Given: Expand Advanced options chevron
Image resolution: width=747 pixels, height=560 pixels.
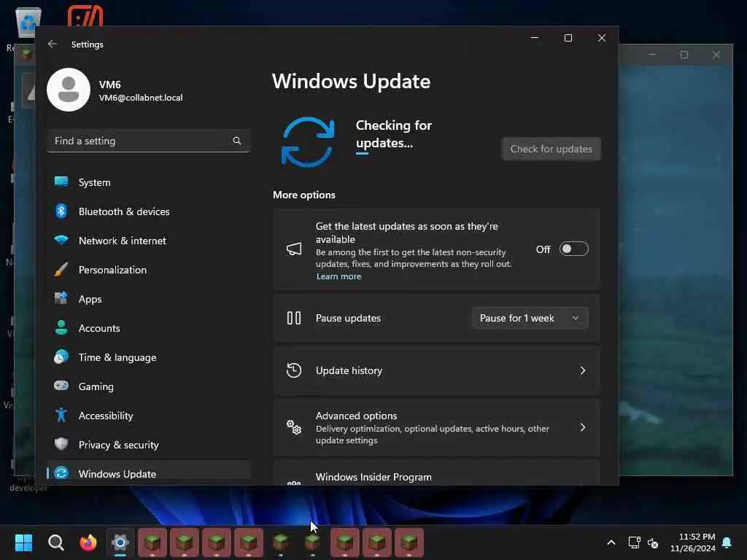Looking at the screenshot, I should pyautogui.click(x=582, y=427).
